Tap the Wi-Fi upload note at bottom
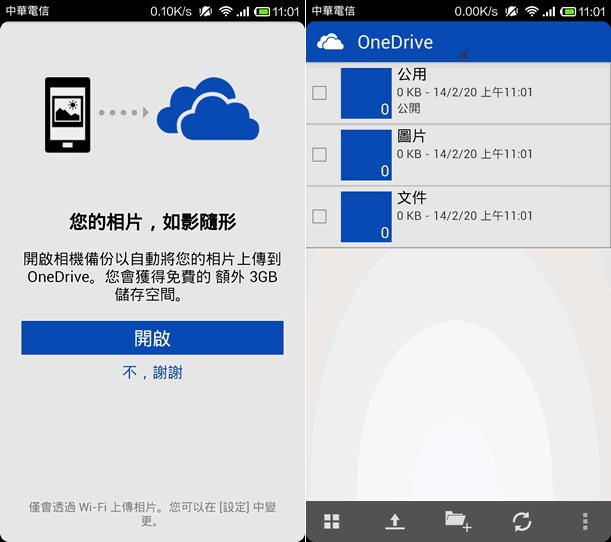611x542 pixels. [152, 514]
